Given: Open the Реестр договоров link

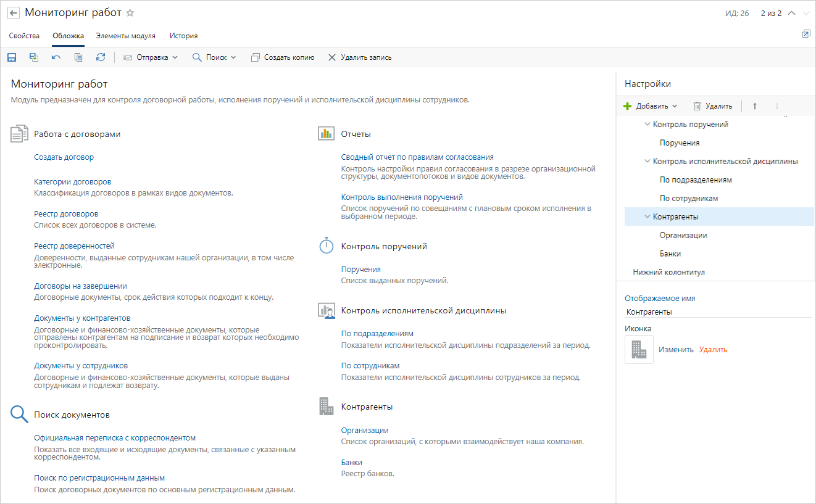Looking at the screenshot, I should [x=66, y=214].
